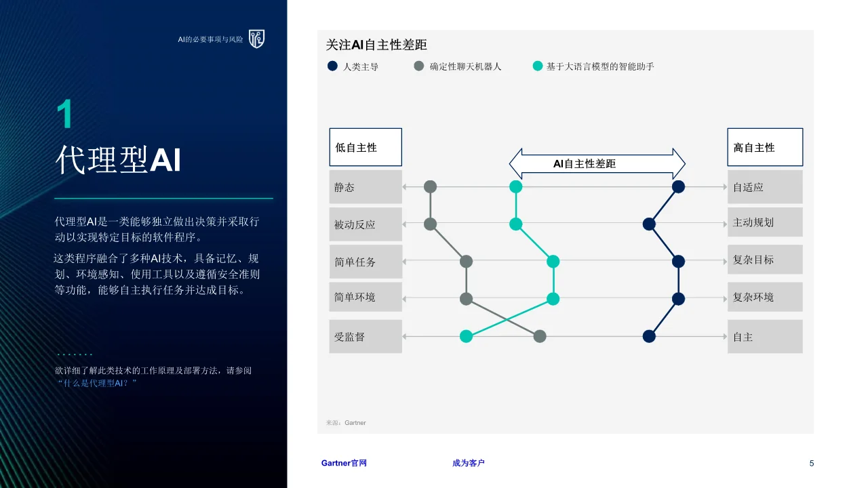Click the 来源：Gartner source note
868x488 pixels.
346,422
